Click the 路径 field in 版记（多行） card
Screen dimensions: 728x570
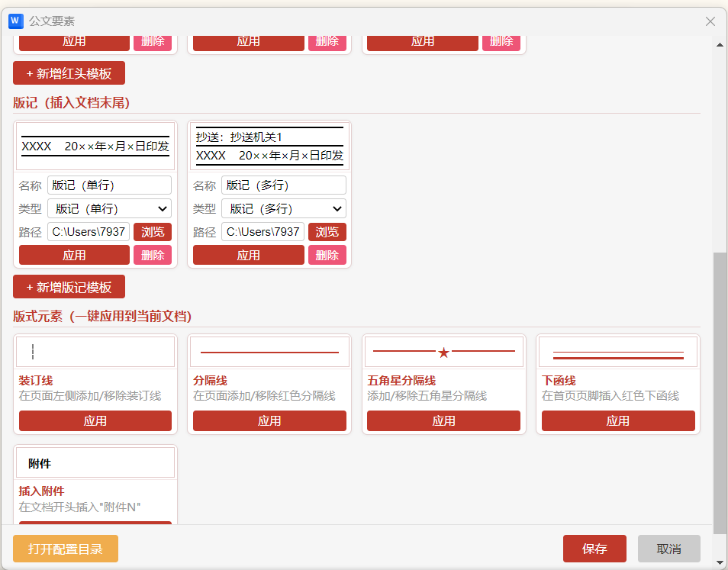pyautogui.click(x=263, y=232)
